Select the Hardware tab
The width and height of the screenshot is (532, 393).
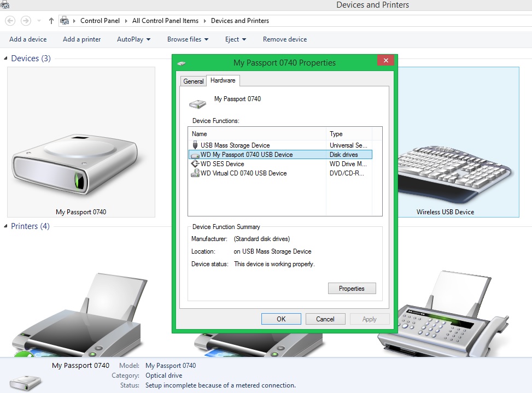point(223,80)
